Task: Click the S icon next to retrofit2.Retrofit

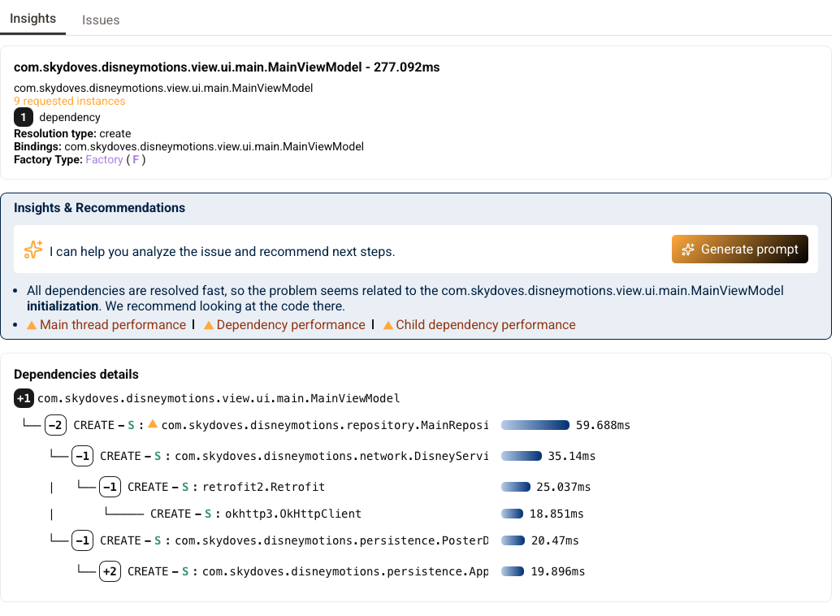Action: [x=184, y=487]
